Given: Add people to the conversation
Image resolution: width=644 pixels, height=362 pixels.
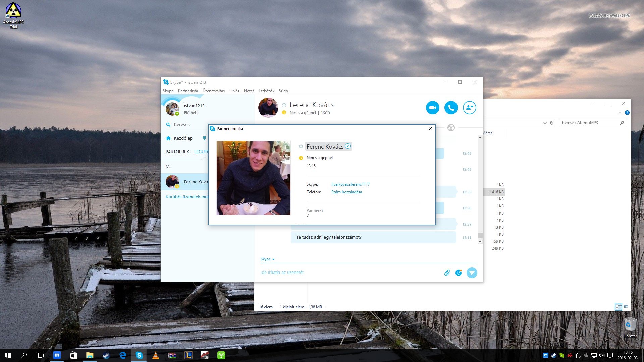Looking at the screenshot, I should tap(470, 108).
